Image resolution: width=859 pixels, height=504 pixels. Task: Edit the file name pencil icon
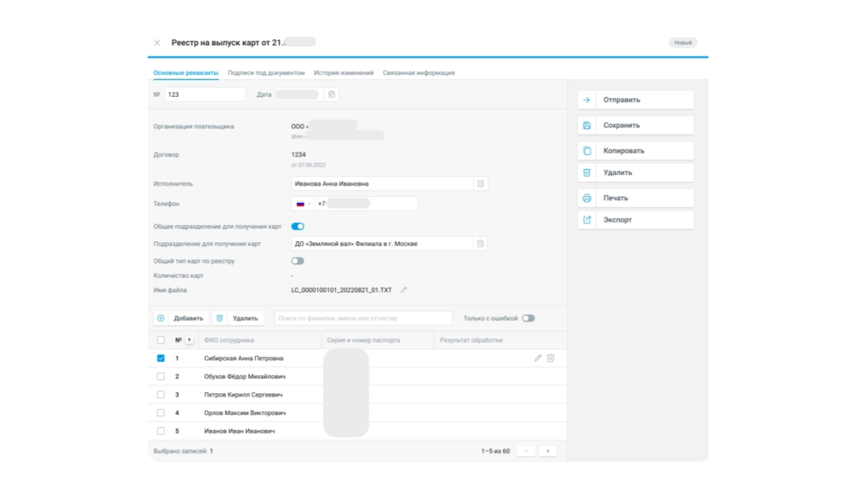[404, 290]
